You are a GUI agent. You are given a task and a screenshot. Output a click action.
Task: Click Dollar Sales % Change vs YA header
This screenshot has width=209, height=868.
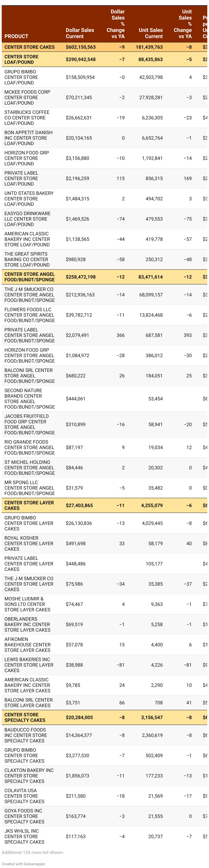click(x=116, y=24)
